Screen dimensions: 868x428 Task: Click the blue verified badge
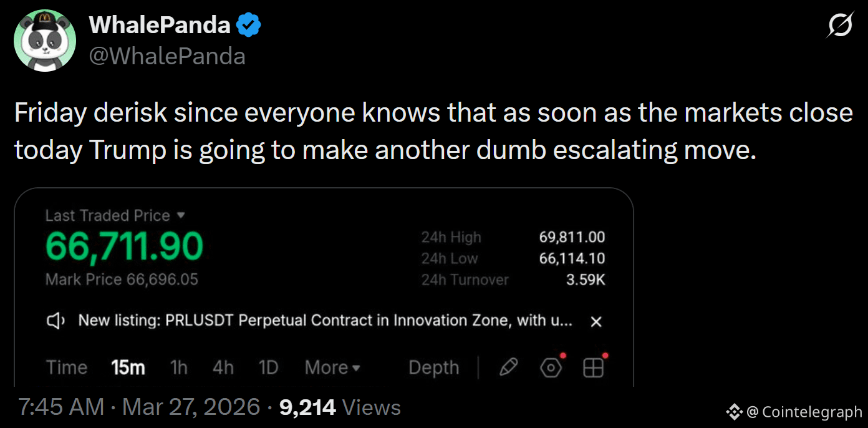coord(249,25)
